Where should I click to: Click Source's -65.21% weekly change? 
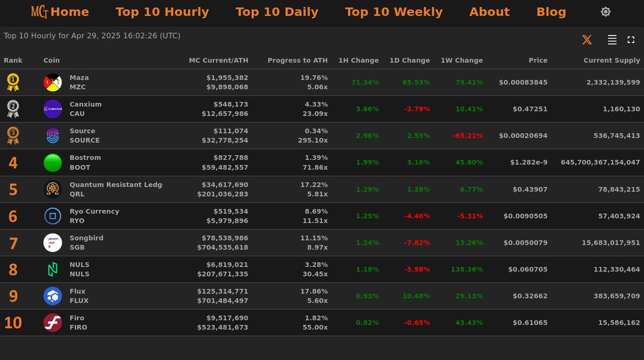coord(468,135)
